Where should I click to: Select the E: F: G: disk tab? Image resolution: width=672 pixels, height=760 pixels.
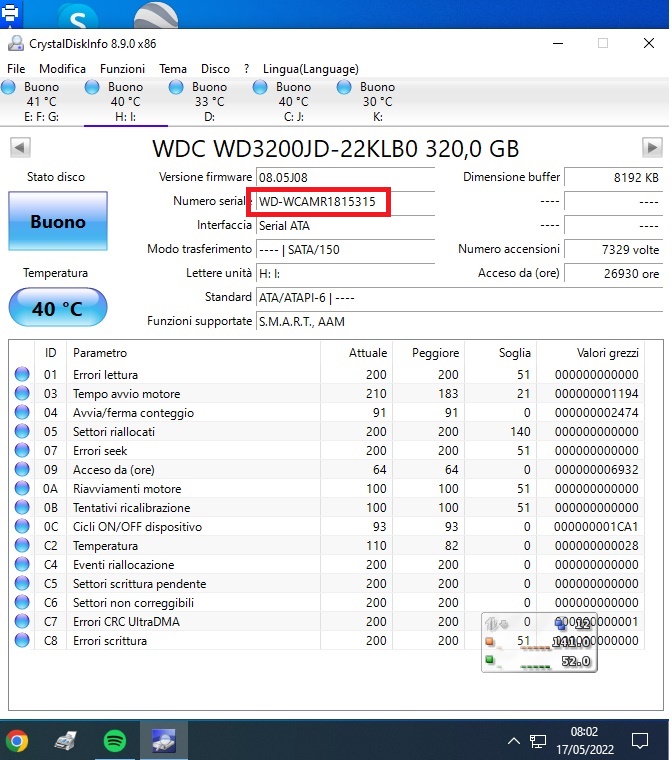point(42,102)
